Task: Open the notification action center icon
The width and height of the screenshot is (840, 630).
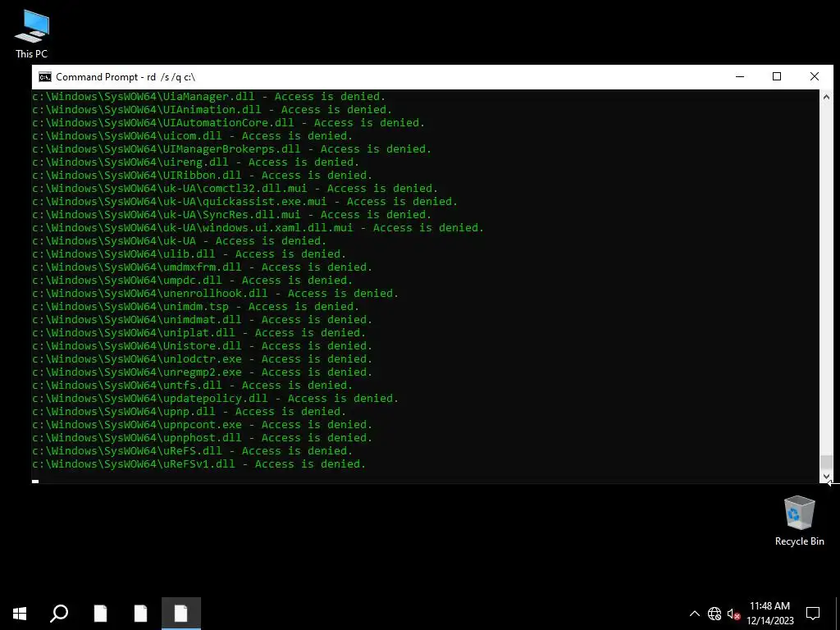Action: pyautogui.click(x=813, y=614)
